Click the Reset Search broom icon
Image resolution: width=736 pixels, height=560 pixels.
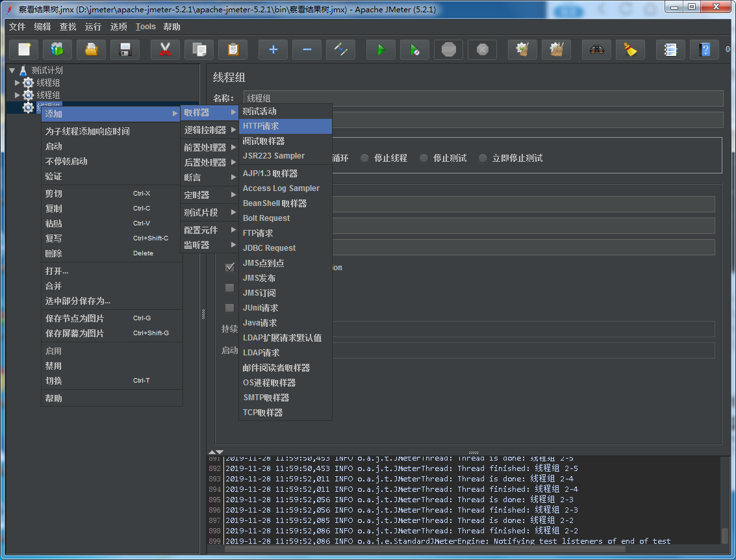(x=630, y=49)
